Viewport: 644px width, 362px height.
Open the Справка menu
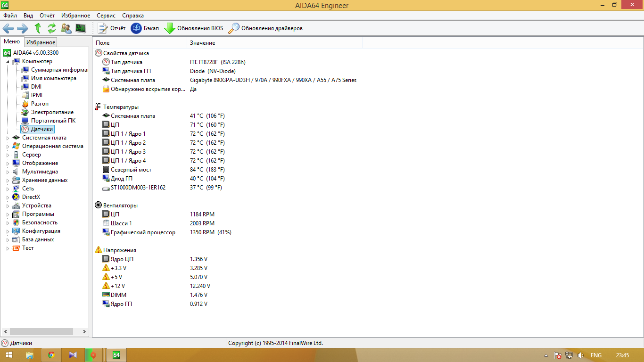point(133,16)
